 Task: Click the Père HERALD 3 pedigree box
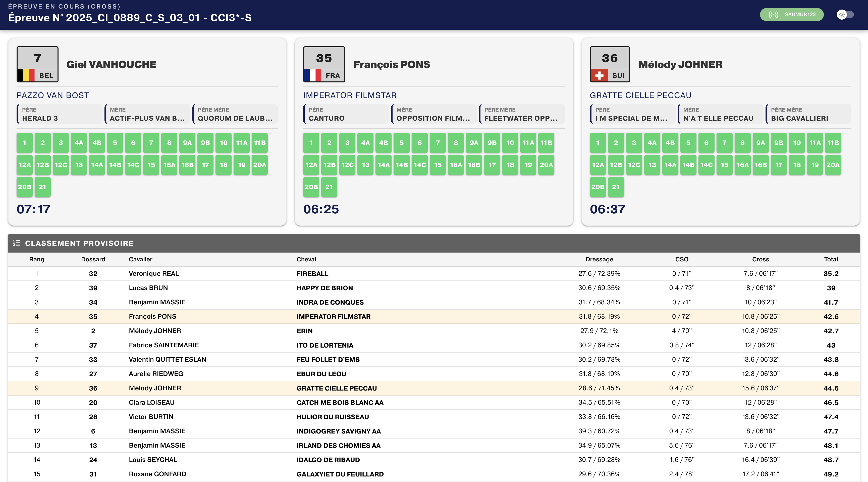point(59,114)
